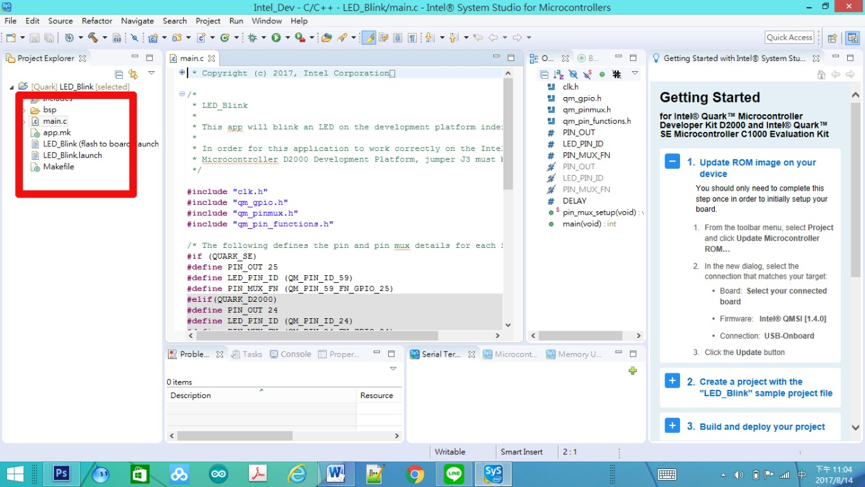Collapse step 1 Update ROM image section
The image size is (865, 487).
pyautogui.click(x=672, y=162)
